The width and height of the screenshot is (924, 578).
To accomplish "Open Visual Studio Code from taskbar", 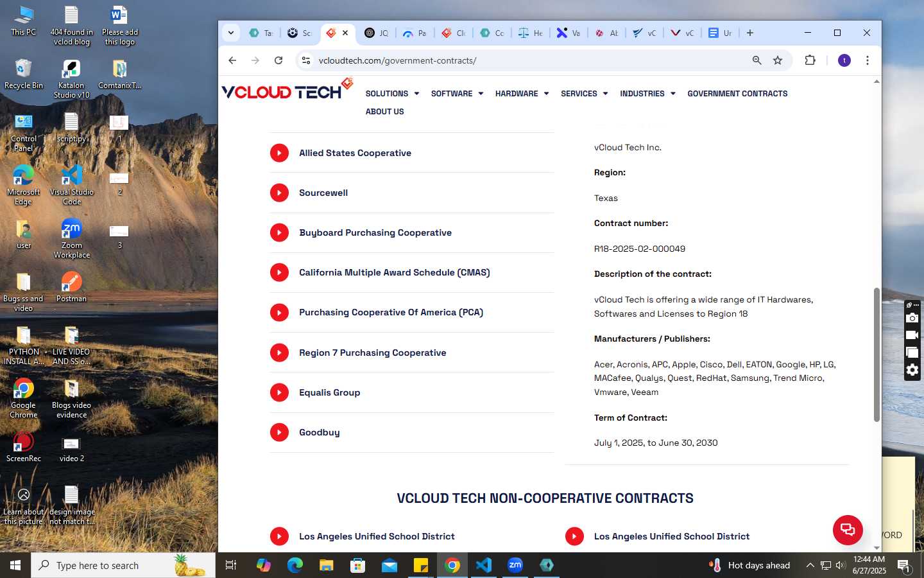I will coord(484,565).
